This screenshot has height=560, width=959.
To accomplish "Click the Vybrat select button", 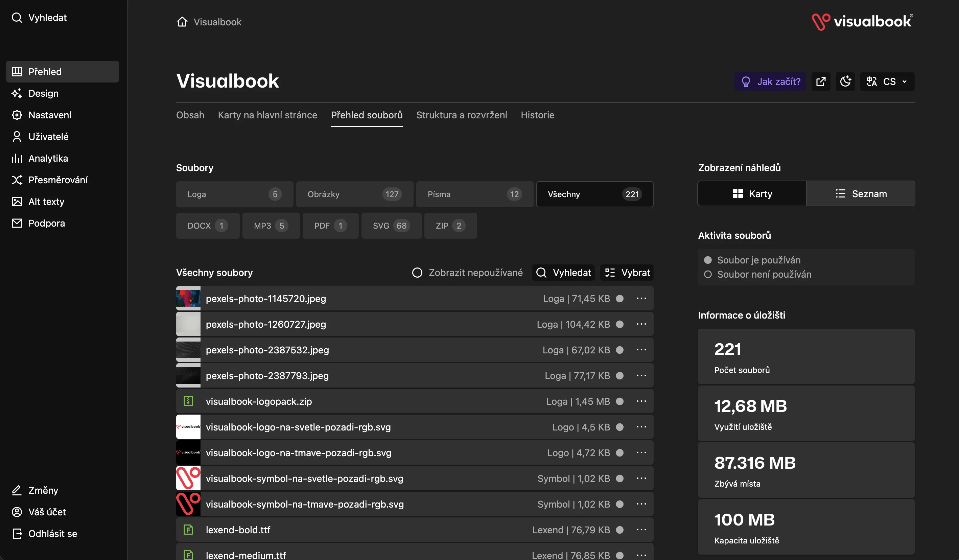I will pyautogui.click(x=627, y=273).
